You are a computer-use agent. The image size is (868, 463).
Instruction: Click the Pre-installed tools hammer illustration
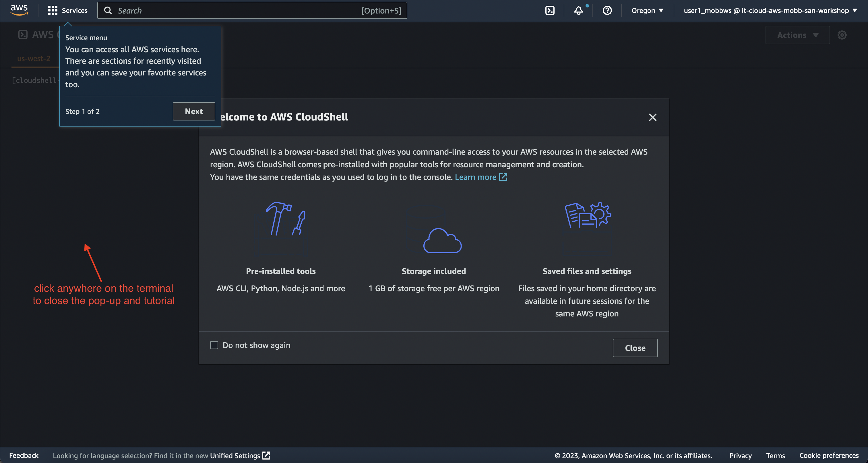pos(281,229)
